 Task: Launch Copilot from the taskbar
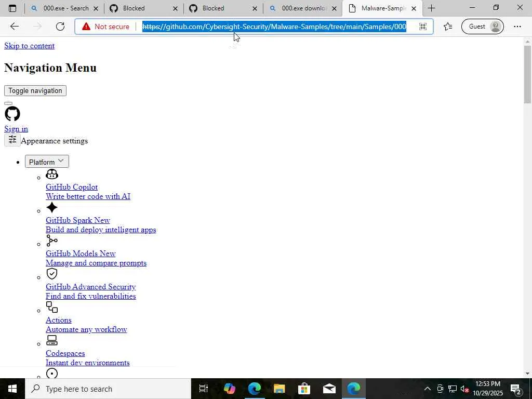230,389
